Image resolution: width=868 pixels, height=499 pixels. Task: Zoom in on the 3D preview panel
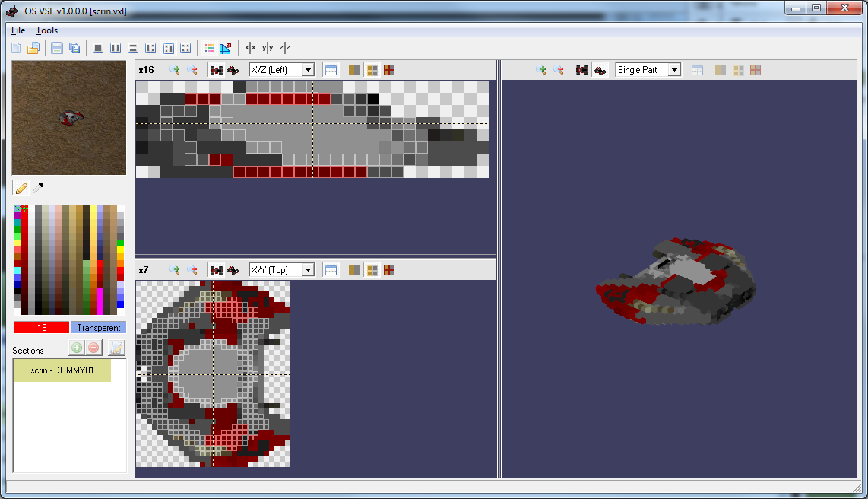(x=540, y=70)
